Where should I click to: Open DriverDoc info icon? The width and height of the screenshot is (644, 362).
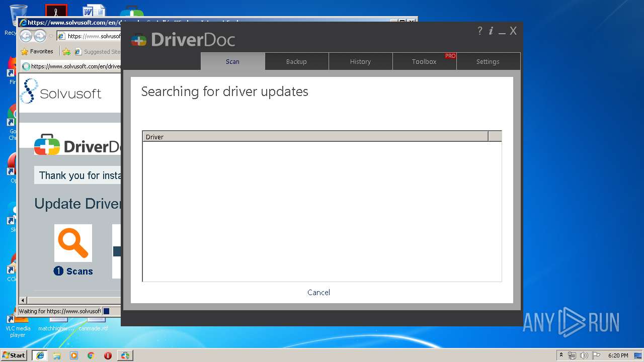tap(491, 31)
